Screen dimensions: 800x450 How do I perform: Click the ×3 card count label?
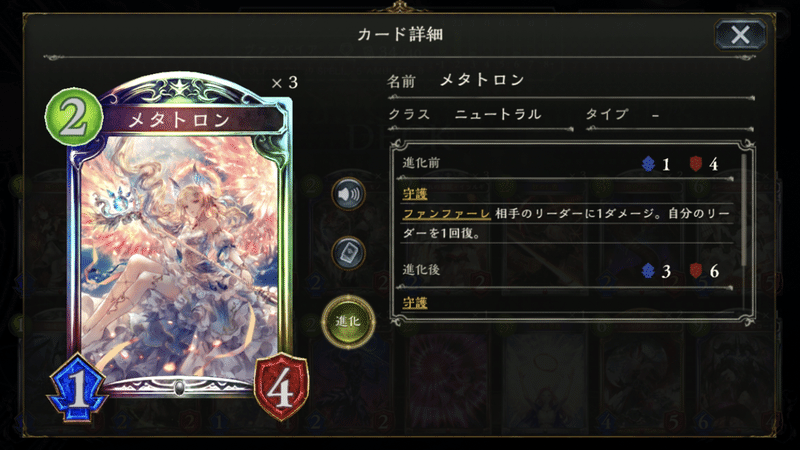point(285,83)
